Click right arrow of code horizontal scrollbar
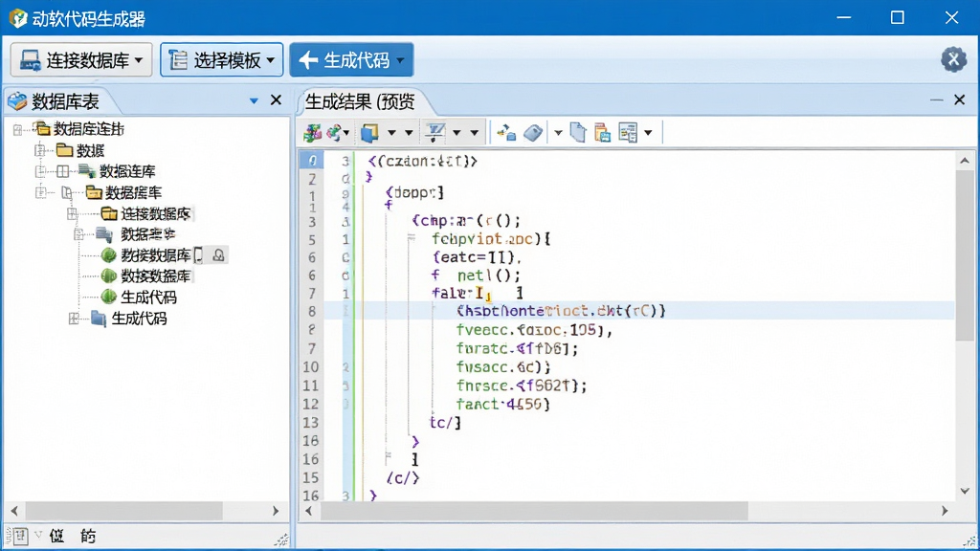The height and width of the screenshot is (551, 980). pyautogui.click(x=945, y=511)
